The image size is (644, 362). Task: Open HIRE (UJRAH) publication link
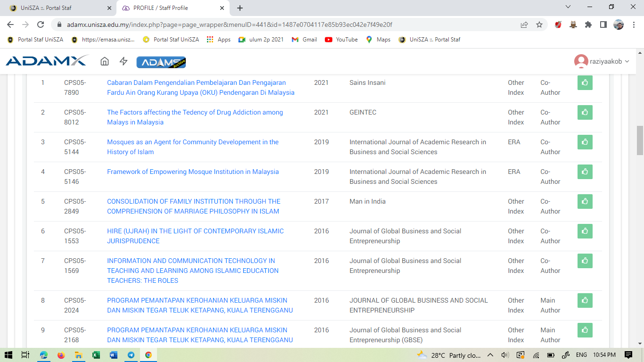point(196,236)
